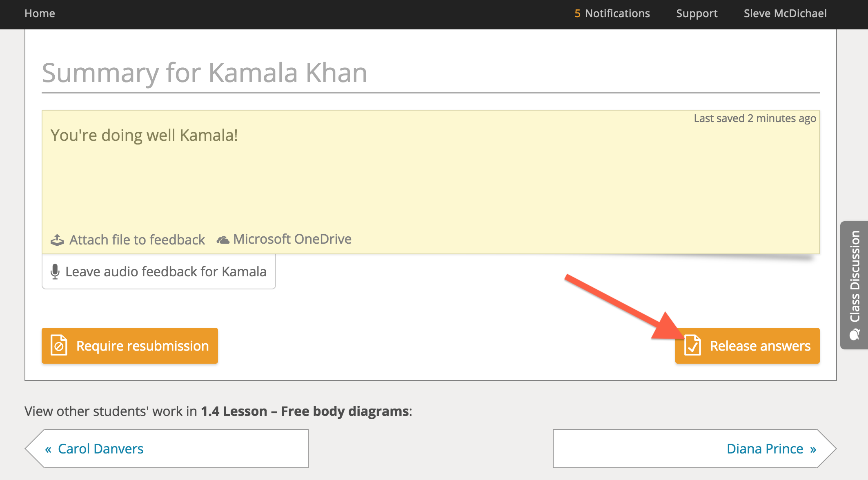
Task: Select the Microsoft OneDrive link text
Action: tap(292, 239)
